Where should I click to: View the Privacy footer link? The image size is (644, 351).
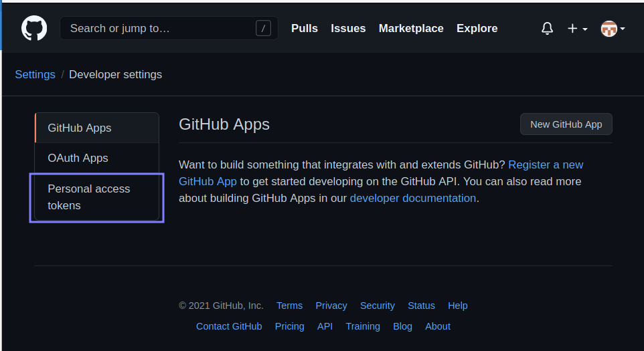click(x=331, y=306)
